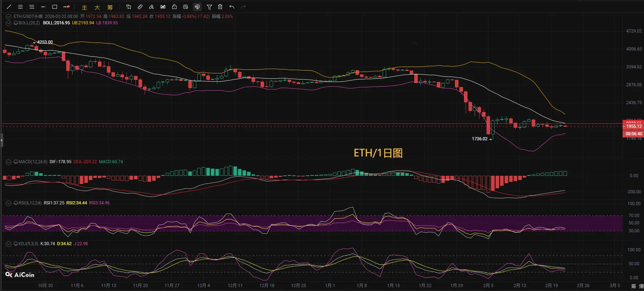644x291 pixels.
Task: Click the K:30.74 value
Action: 48,244
